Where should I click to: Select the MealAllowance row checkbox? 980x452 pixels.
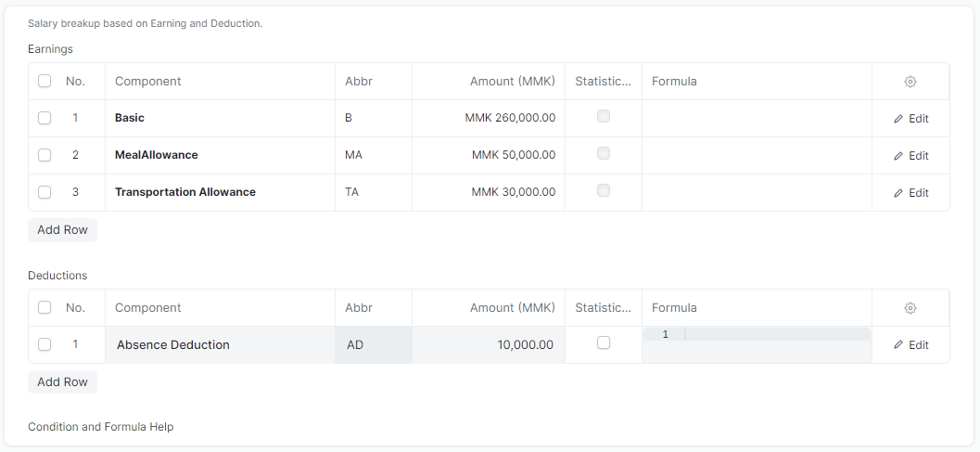pyautogui.click(x=45, y=155)
